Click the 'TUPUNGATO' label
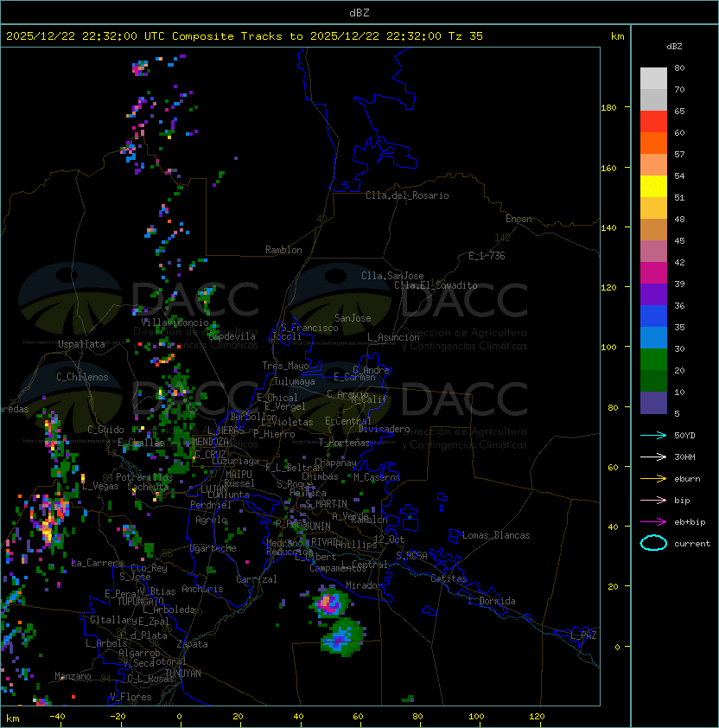 pos(140,602)
